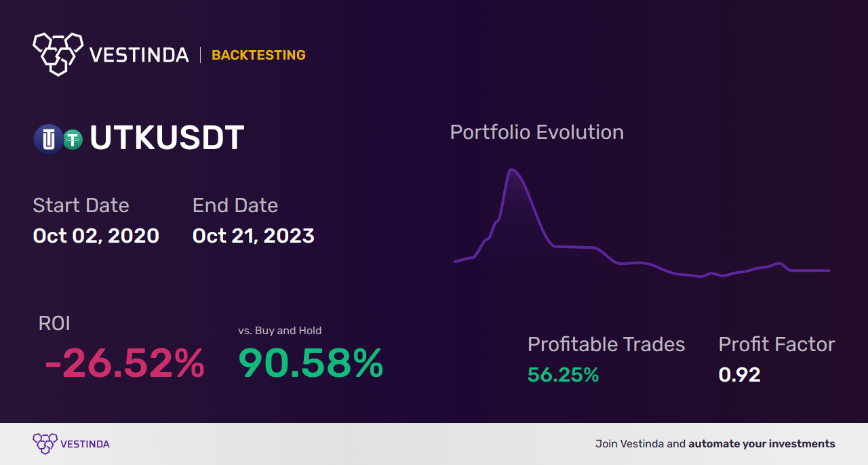Image resolution: width=868 pixels, height=465 pixels.
Task: Click the UTK token coin icon
Action: [48, 140]
